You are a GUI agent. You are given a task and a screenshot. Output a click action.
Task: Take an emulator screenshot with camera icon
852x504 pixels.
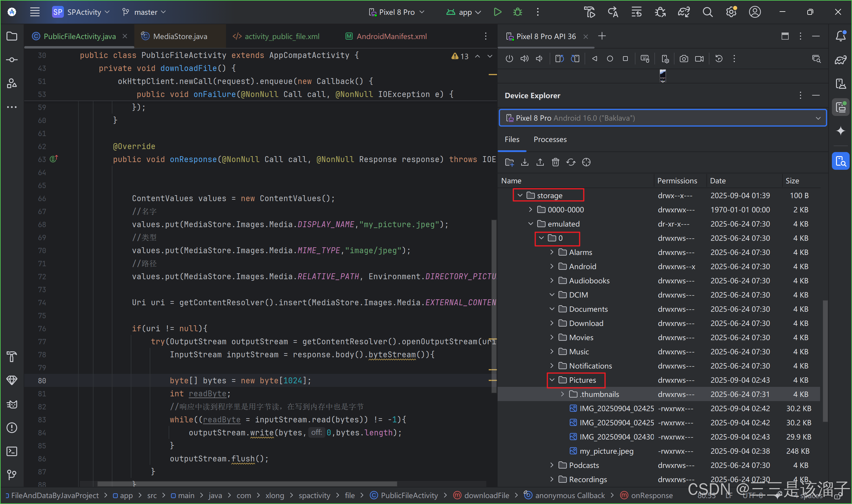pos(684,59)
